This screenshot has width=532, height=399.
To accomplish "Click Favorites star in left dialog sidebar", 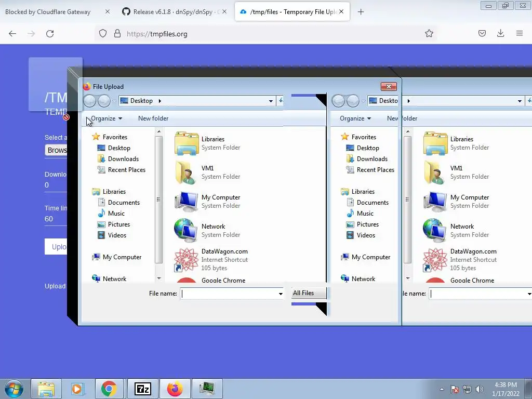I will pyautogui.click(x=96, y=137).
